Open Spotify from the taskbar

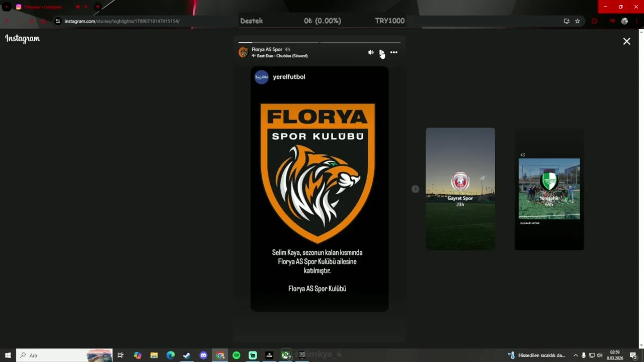pyautogui.click(x=236, y=355)
